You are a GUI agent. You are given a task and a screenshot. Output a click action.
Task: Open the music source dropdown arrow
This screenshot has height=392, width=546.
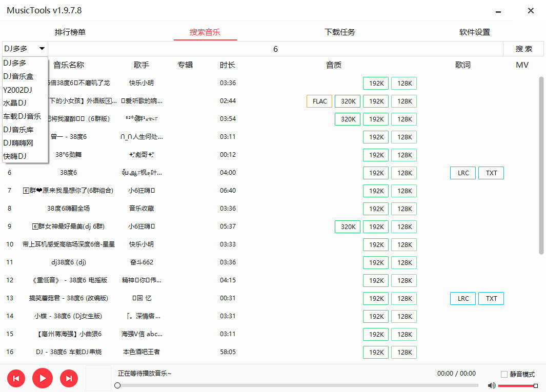(x=43, y=48)
